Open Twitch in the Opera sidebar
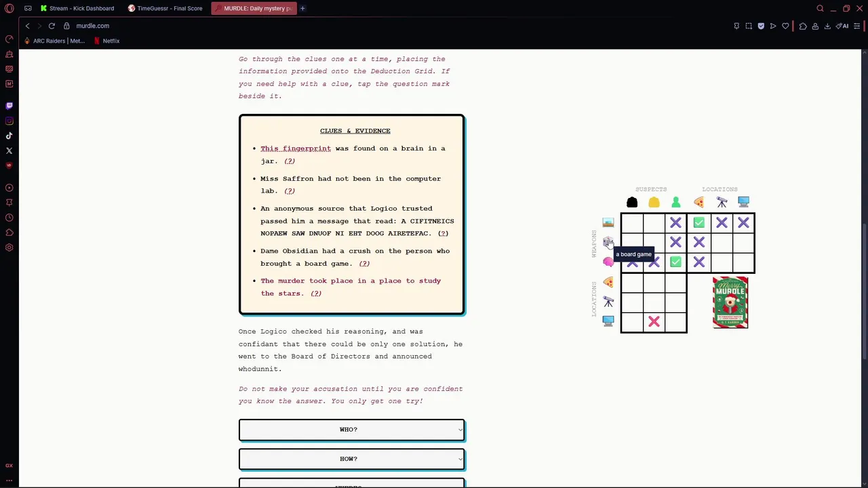 (9, 106)
